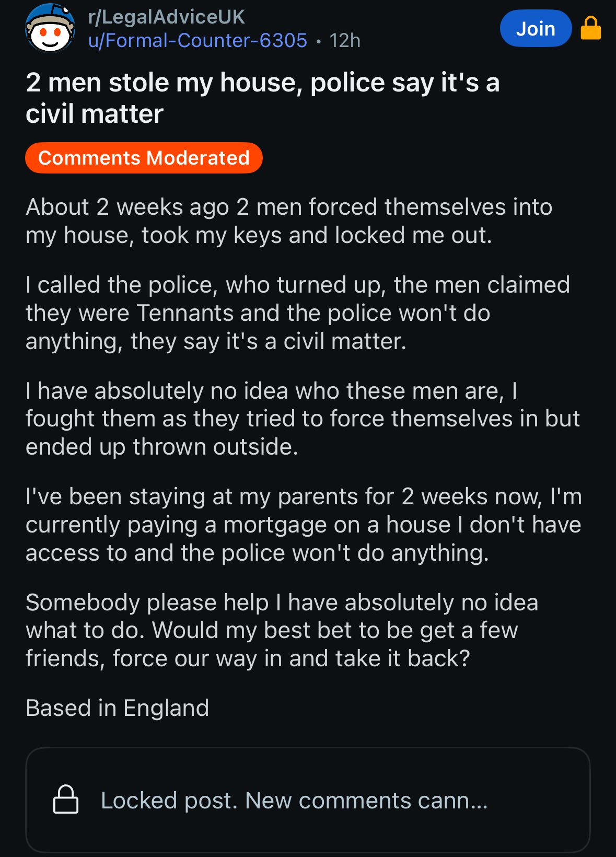Click the orange lock icon beside Join
This screenshot has width=616, height=857.
[x=590, y=28]
